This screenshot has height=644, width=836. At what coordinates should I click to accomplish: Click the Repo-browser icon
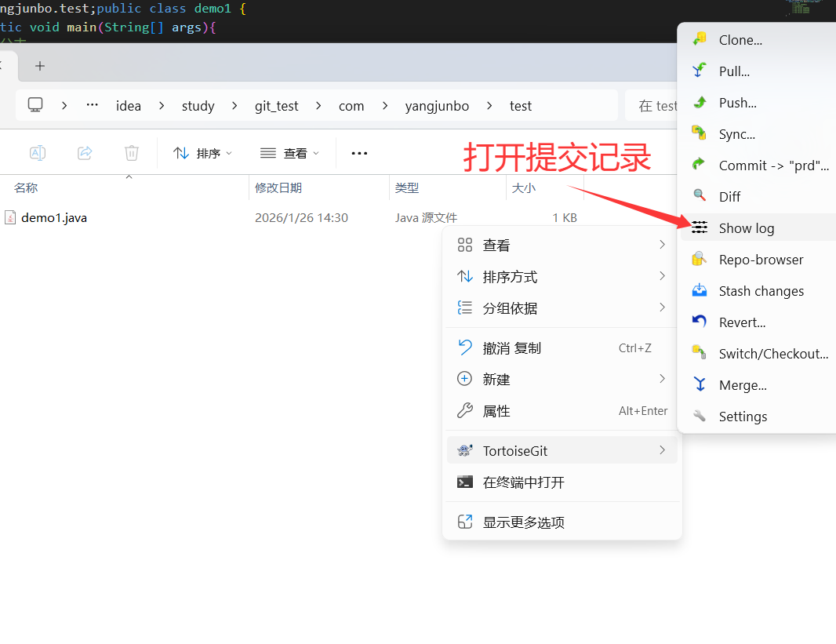tap(699, 259)
